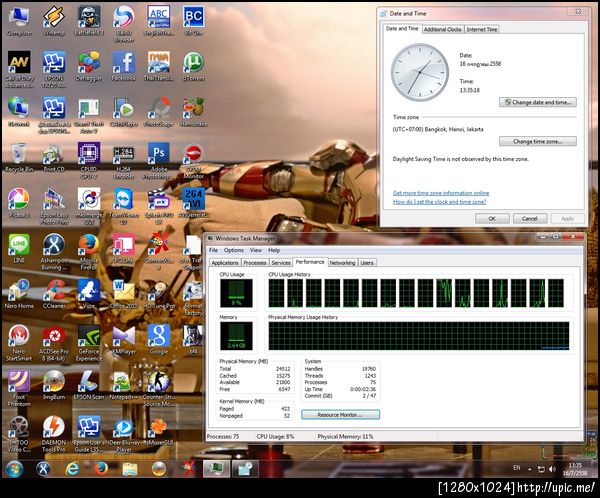Open the Windows Start menu orb
The width and height of the screenshot is (600, 498).
coord(14,469)
